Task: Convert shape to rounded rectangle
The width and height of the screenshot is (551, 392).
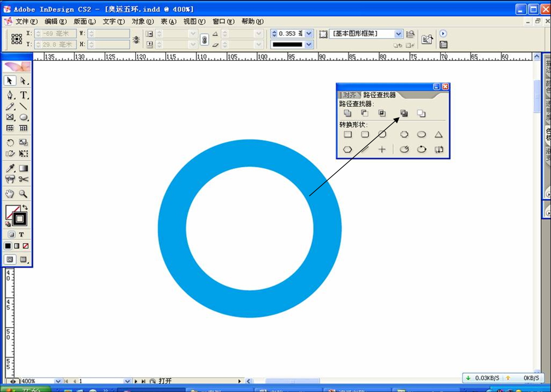Action: pyautogui.click(x=365, y=135)
